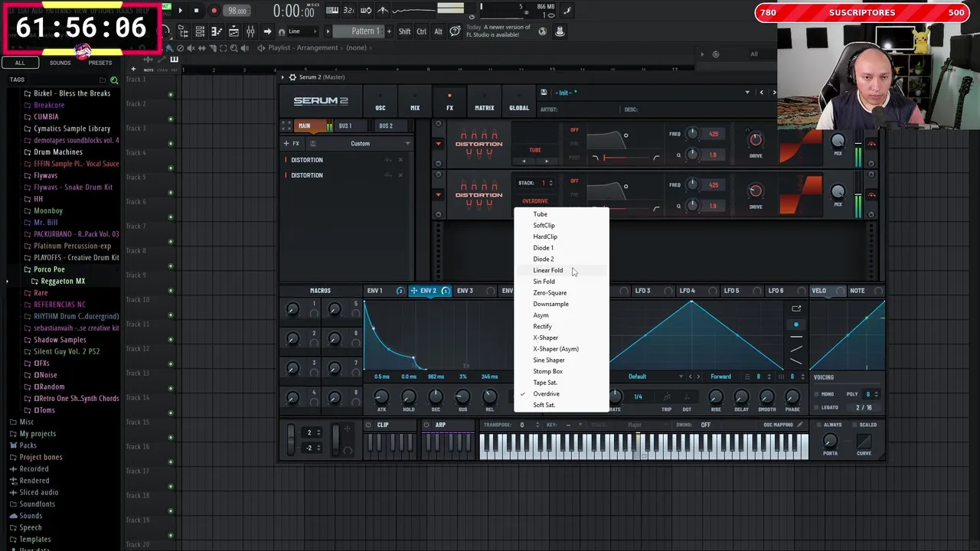
Task: Toggle the LEGATO voicing checkbox
Action: (817, 408)
